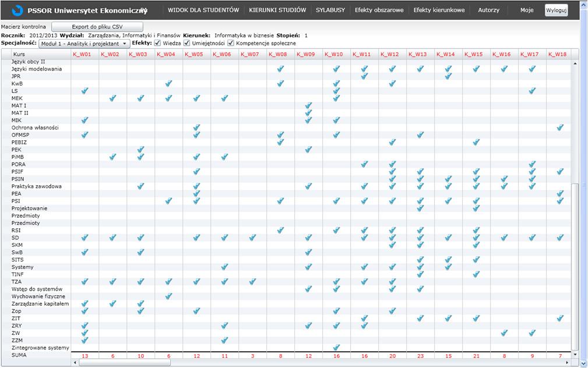
Task: Click the checkmark for JPR in K_W11
Action: 364,76
